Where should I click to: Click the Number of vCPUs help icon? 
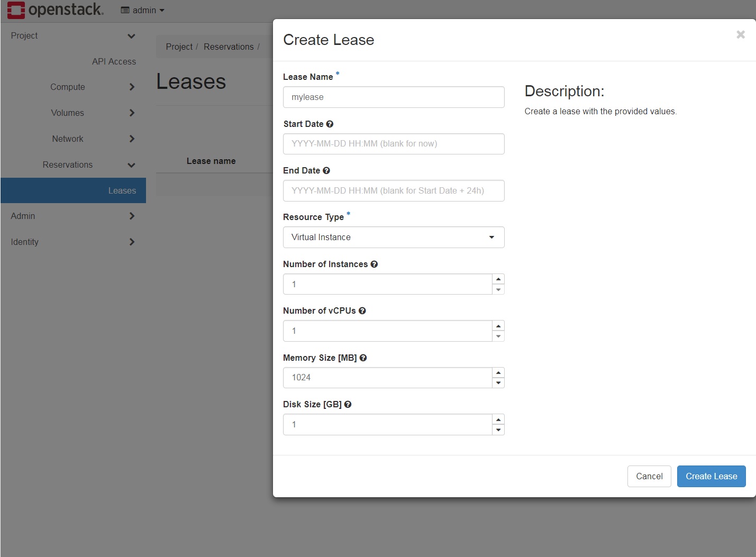click(x=362, y=311)
